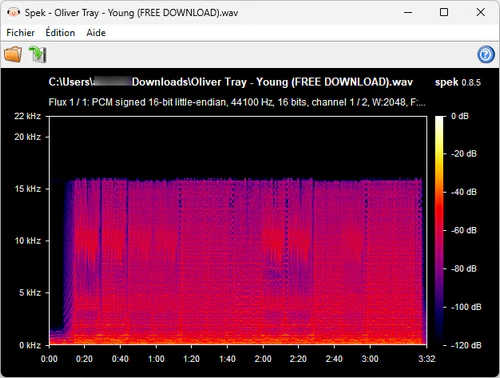The image size is (500, 378).
Task: Click the 15 kHz frequency axis label
Action: pos(27,189)
